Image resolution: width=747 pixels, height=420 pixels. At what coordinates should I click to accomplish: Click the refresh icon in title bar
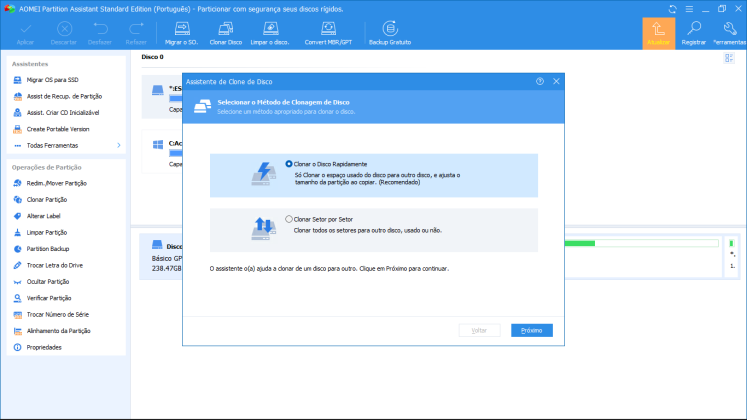coord(673,9)
